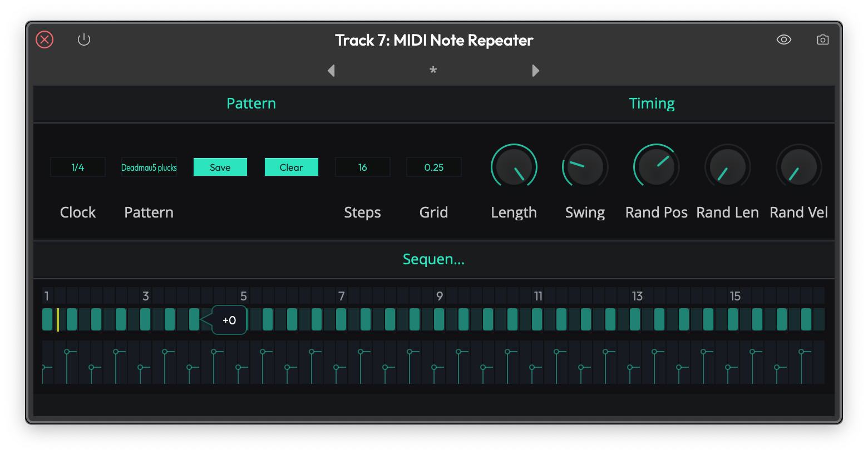Toggle the step cell directly below number 7

341,319
